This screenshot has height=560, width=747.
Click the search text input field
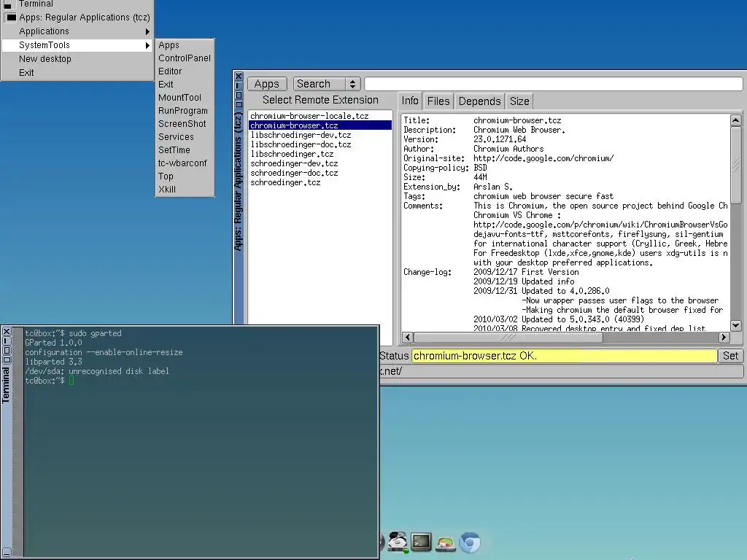pyautogui.click(x=554, y=84)
